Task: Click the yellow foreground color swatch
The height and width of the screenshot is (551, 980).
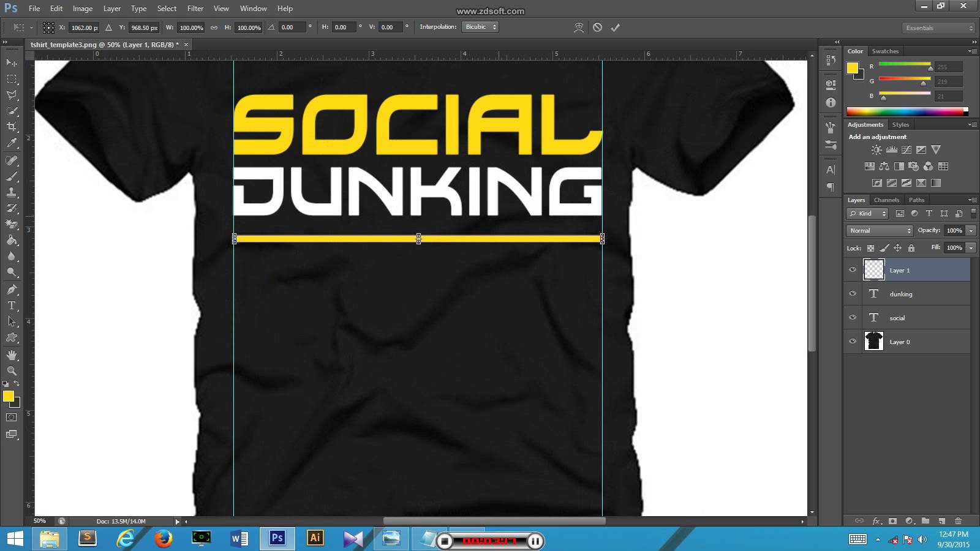Action: pyautogui.click(x=8, y=397)
